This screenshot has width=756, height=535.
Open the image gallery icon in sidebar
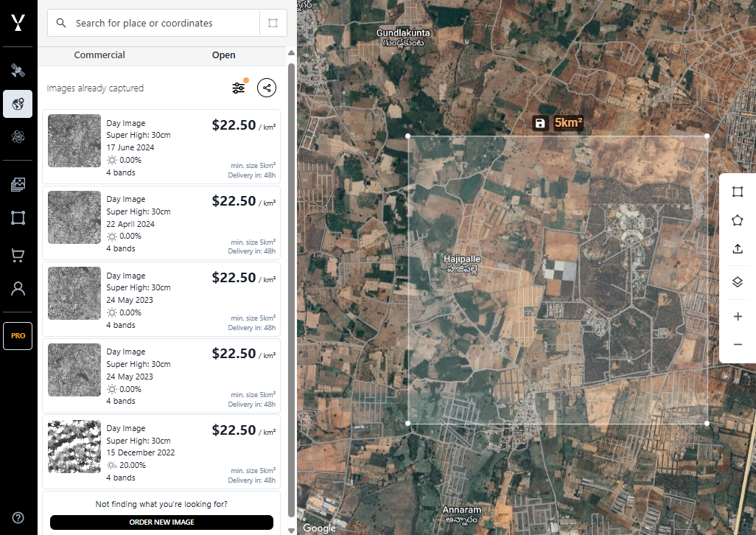[x=18, y=185]
